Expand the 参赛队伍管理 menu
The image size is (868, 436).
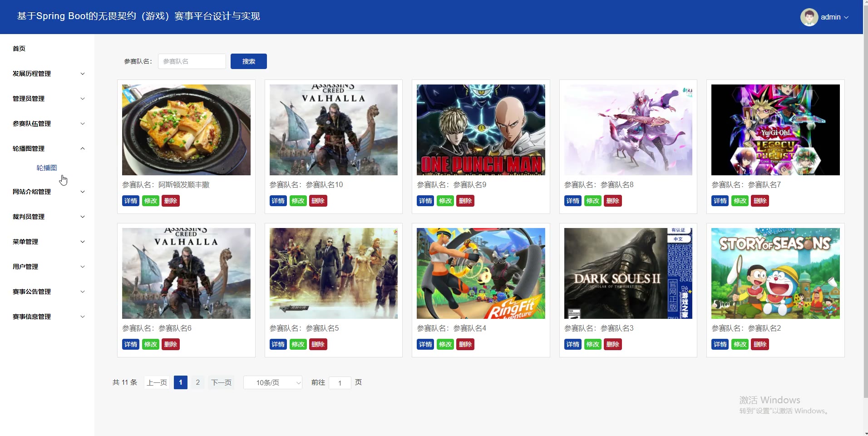click(48, 124)
